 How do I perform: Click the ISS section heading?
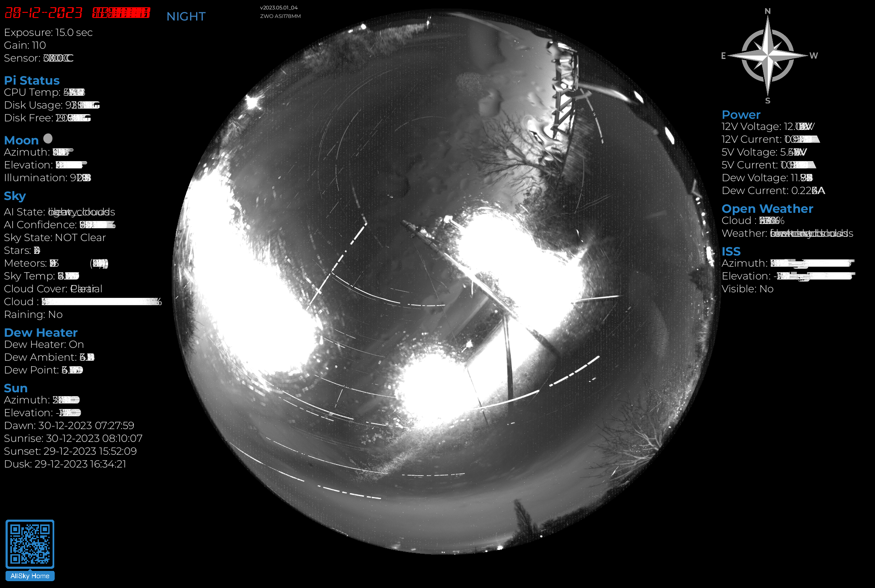731,251
